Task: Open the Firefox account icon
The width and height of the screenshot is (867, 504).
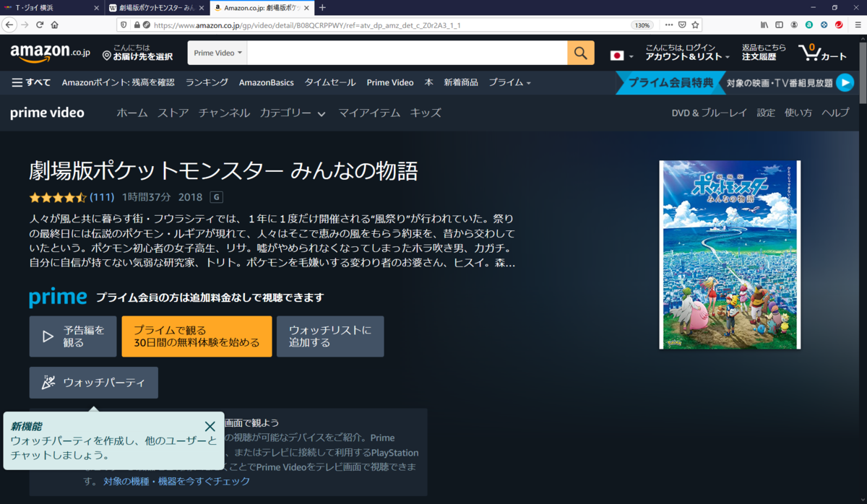Action: click(x=794, y=25)
